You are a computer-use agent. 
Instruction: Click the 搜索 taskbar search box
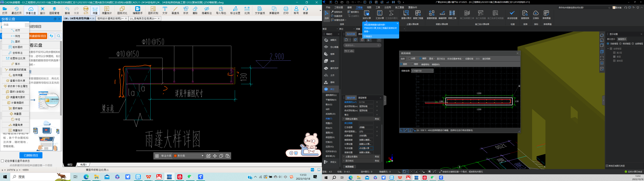coord(40,177)
